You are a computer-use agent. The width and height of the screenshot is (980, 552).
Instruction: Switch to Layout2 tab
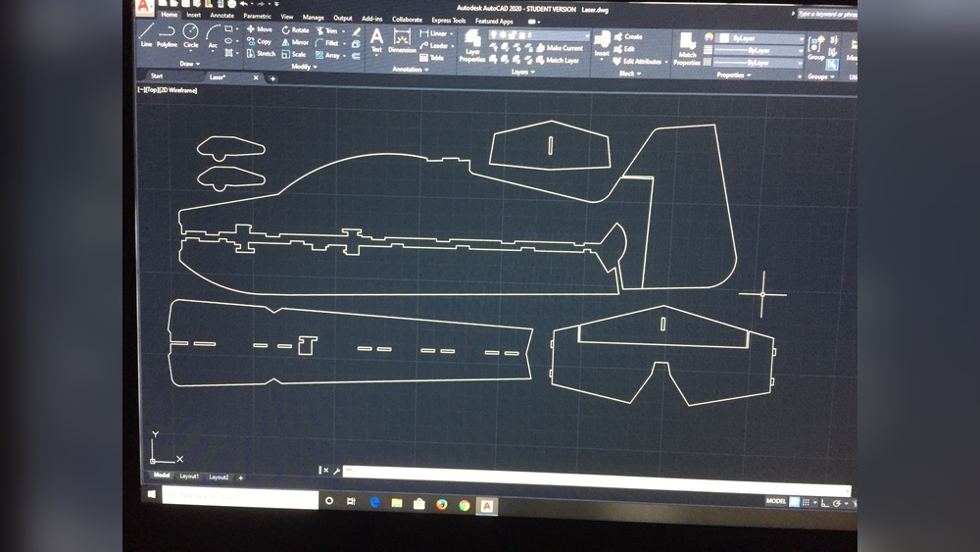(x=219, y=477)
